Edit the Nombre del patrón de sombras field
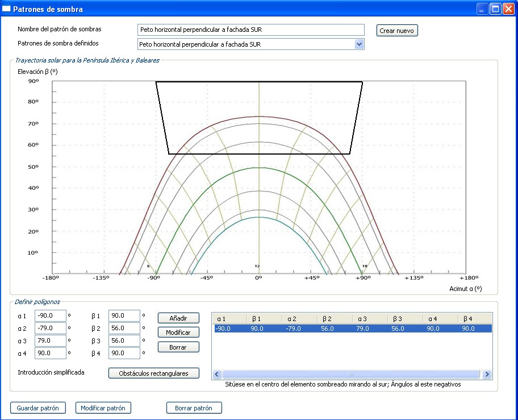 (250, 30)
